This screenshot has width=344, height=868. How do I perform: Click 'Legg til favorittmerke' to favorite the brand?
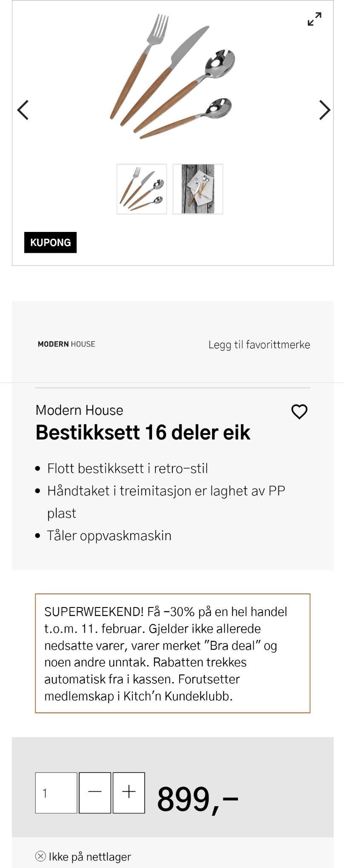(259, 345)
